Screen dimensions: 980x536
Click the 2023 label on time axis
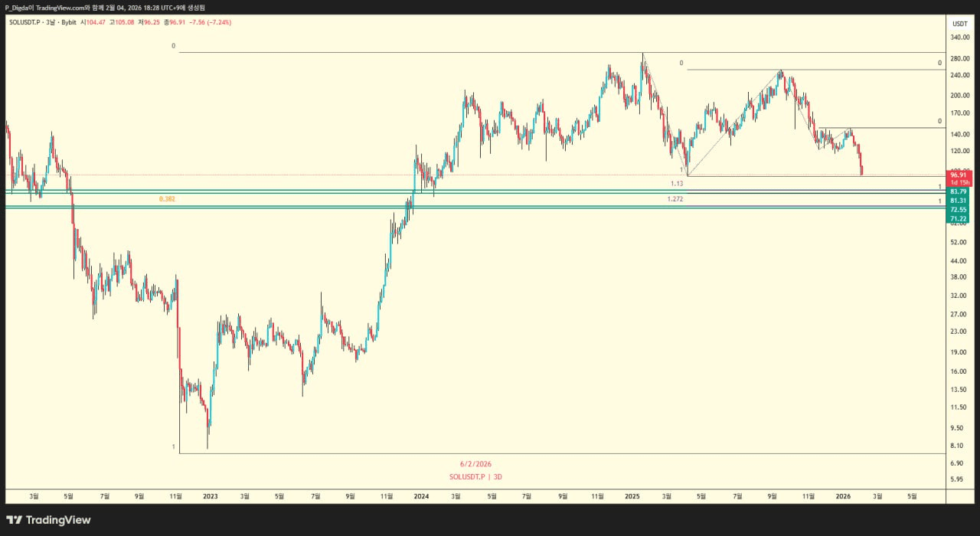[x=210, y=496]
